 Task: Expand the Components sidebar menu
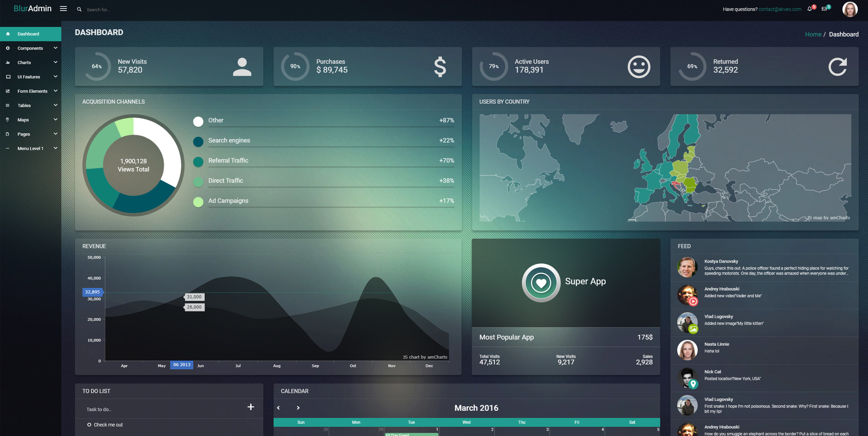[30, 48]
